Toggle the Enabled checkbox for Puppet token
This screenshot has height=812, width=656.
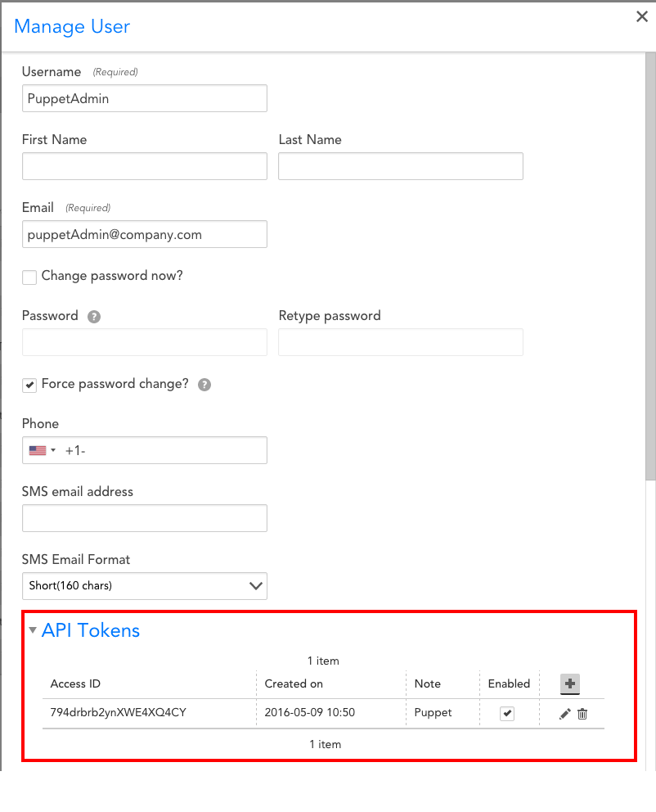(507, 714)
